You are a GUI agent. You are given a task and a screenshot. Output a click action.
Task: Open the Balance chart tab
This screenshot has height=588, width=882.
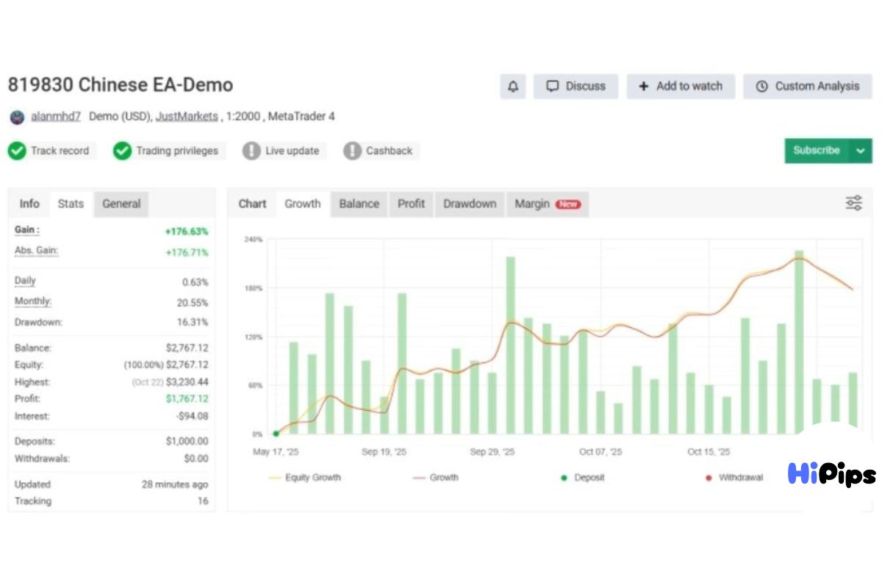tap(359, 204)
